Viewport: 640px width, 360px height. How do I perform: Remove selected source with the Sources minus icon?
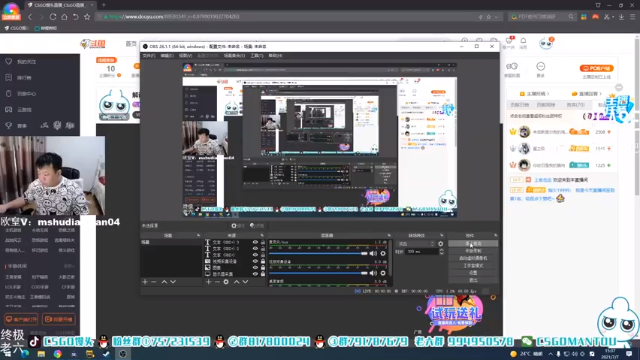click(217, 282)
